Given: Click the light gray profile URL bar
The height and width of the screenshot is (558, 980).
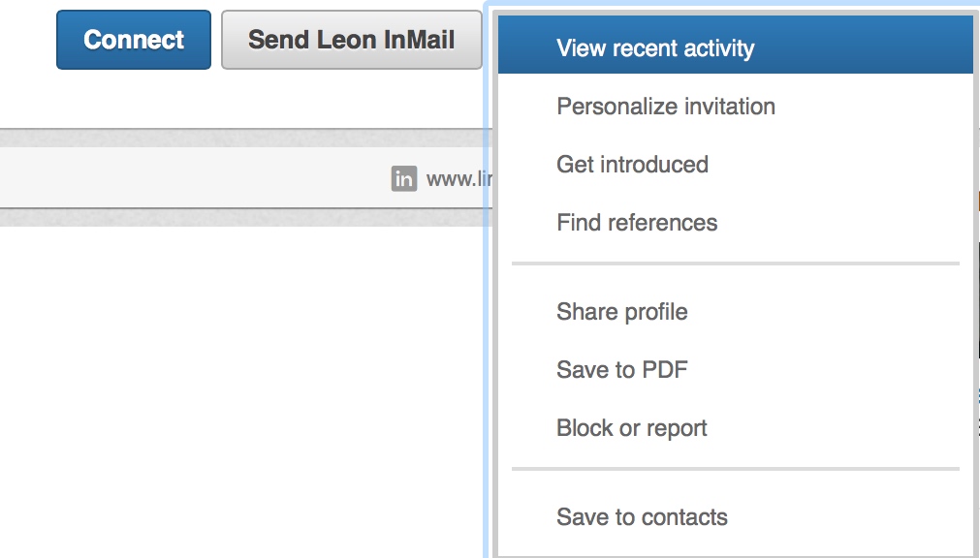Looking at the screenshot, I should (243, 178).
